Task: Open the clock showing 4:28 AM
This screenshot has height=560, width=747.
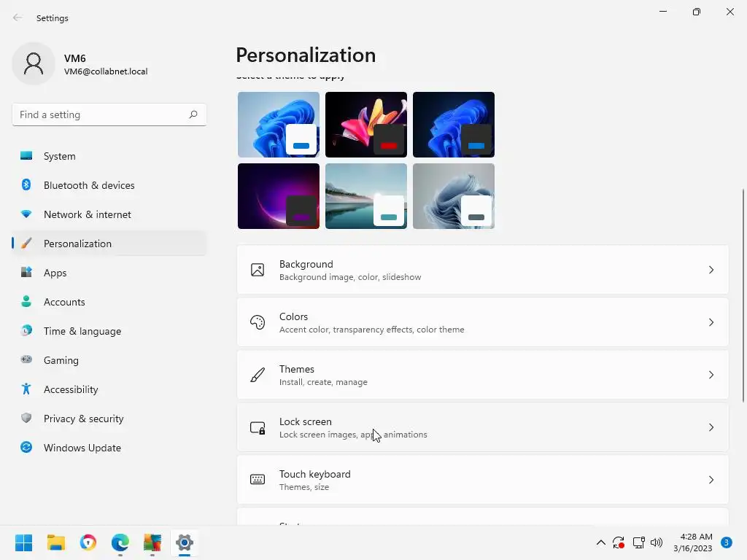Action: pos(693,542)
